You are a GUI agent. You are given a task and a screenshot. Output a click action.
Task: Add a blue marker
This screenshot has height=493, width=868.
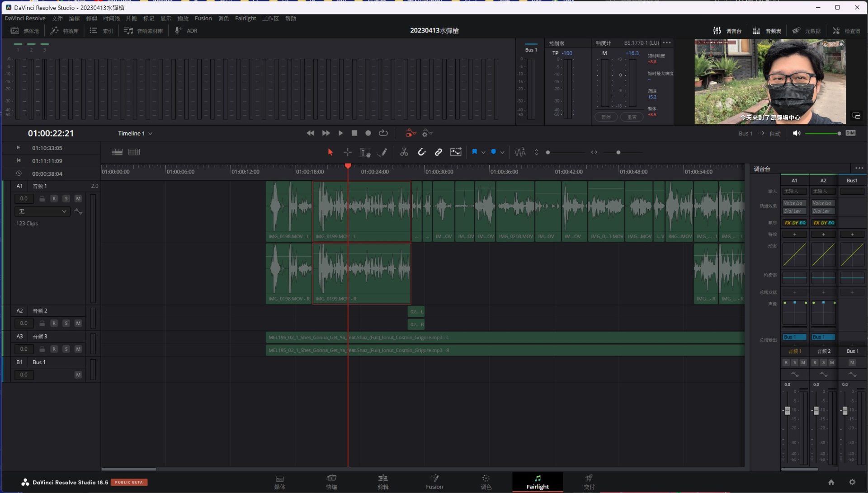(493, 152)
